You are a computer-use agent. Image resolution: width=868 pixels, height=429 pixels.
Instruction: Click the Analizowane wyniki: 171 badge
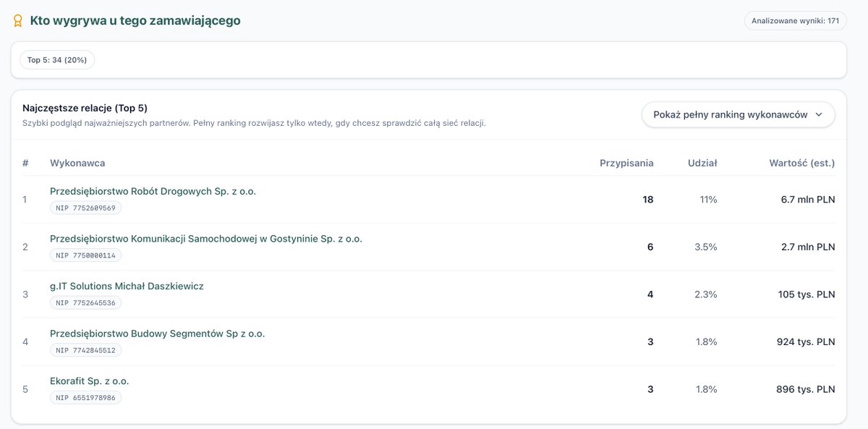point(795,20)
